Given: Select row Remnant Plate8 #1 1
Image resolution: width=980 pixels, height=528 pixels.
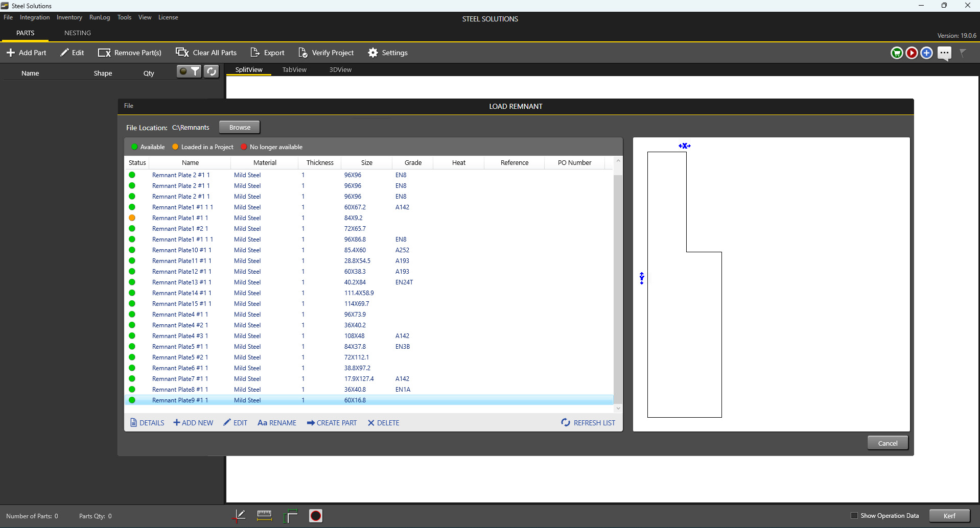Looking at the screenshot, I should click(x=369, y=390).
